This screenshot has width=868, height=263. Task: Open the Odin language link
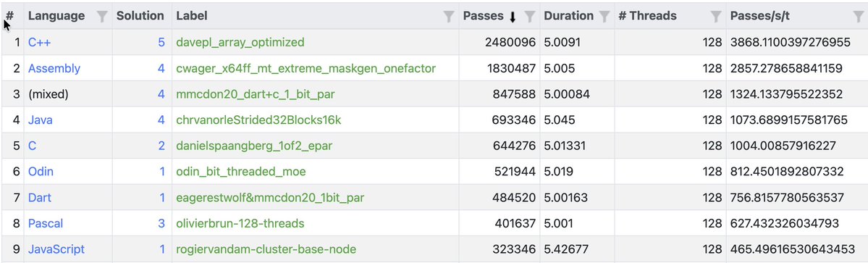coord(41,171)
